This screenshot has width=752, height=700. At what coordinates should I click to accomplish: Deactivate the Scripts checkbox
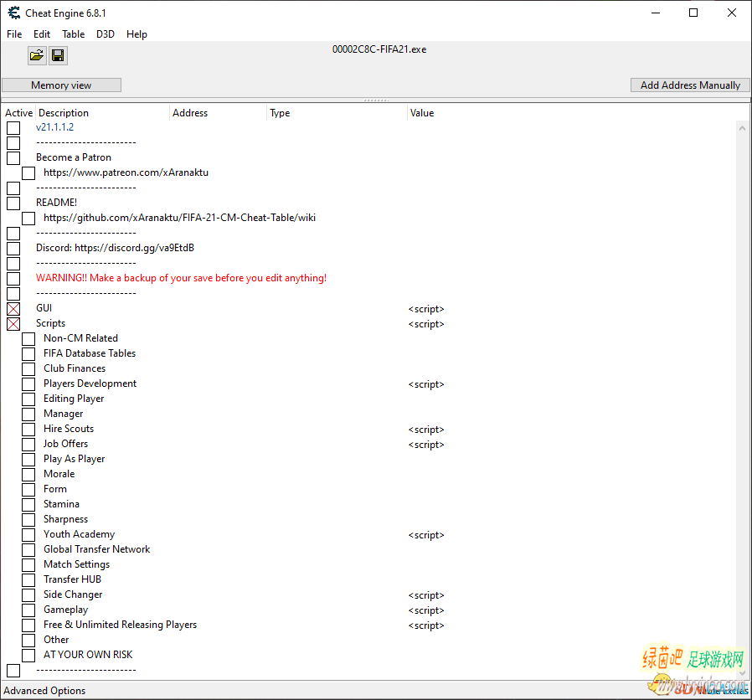pos(13,324)
